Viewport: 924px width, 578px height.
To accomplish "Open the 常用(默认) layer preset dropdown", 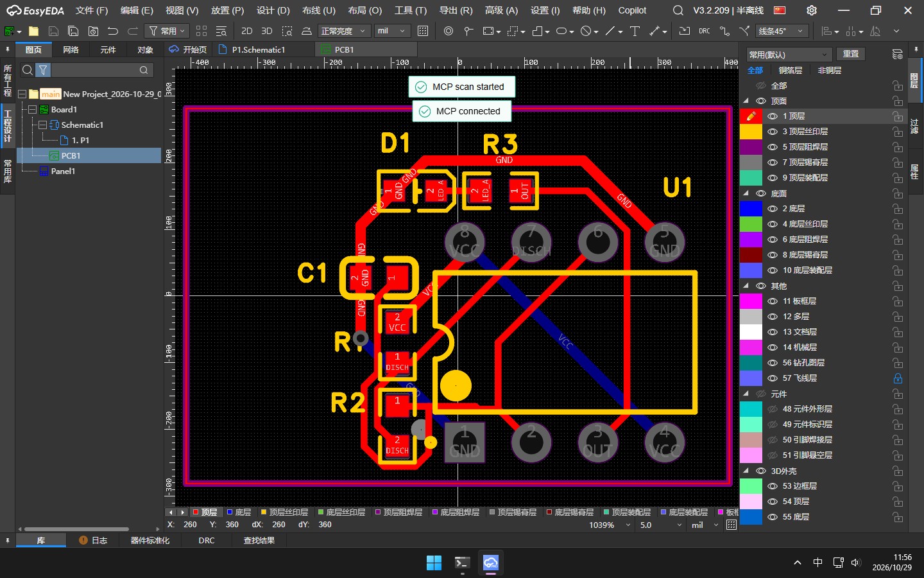I will pos(789,55).
